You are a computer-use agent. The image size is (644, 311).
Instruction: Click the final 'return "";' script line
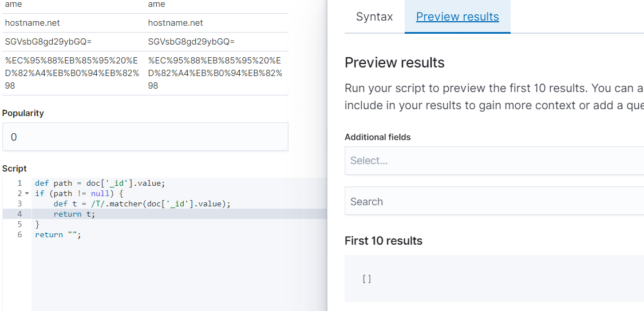coord(58,235)
